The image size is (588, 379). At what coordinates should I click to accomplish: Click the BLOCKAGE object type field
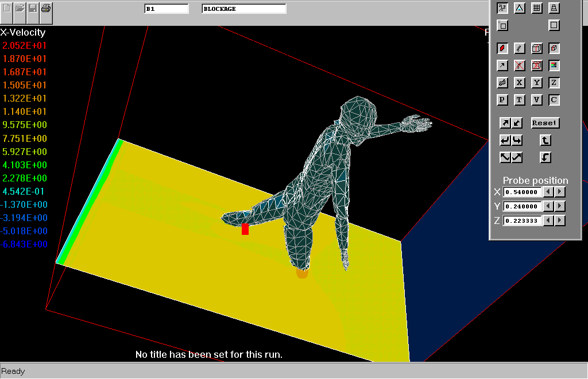pos(243,9)
